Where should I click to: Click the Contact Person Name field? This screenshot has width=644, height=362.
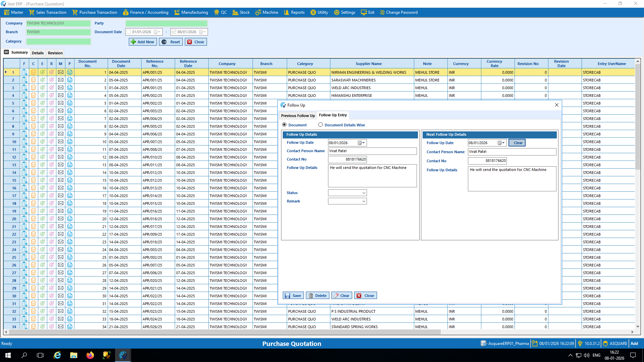(372, 151)
